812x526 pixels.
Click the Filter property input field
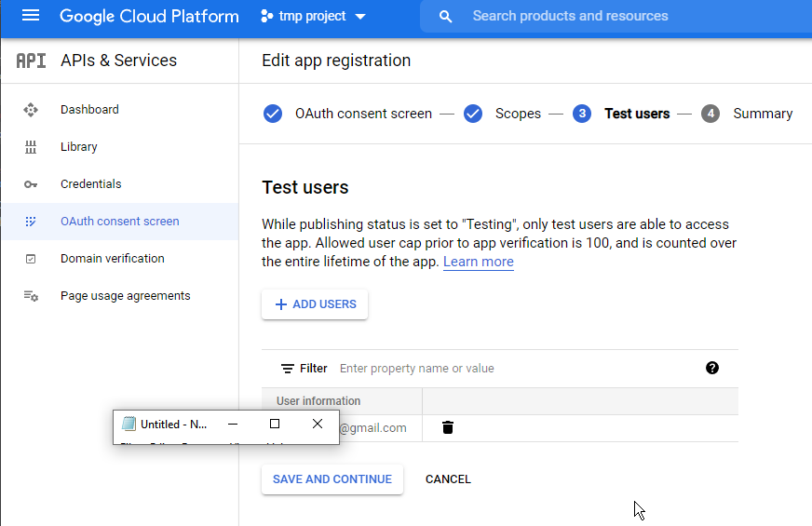pos(512,369)
